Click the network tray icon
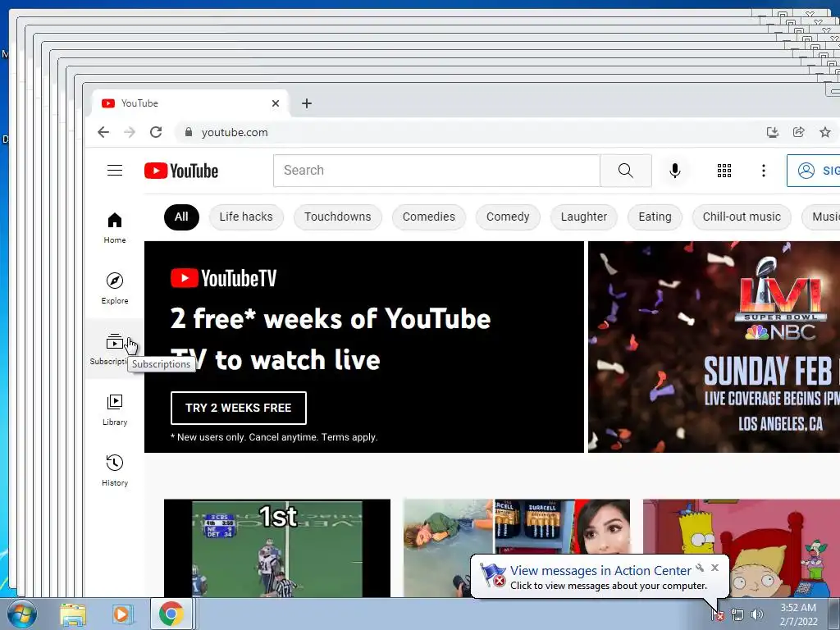The height and width of the screenshot is (630, 840). (x=737, y=615)
